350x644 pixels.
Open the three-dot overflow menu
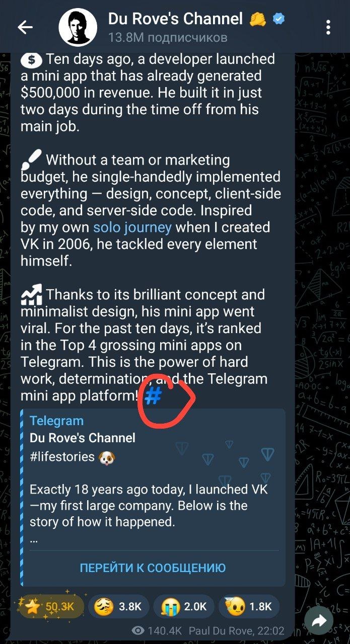tap(328, 27)
